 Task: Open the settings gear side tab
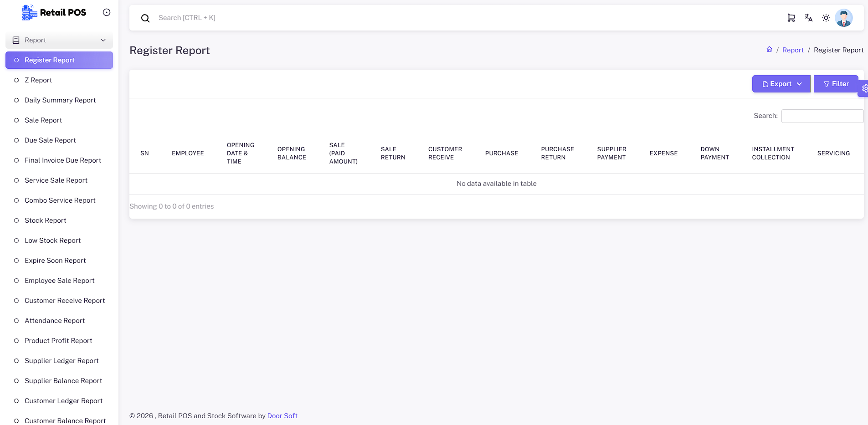[864, 88]
